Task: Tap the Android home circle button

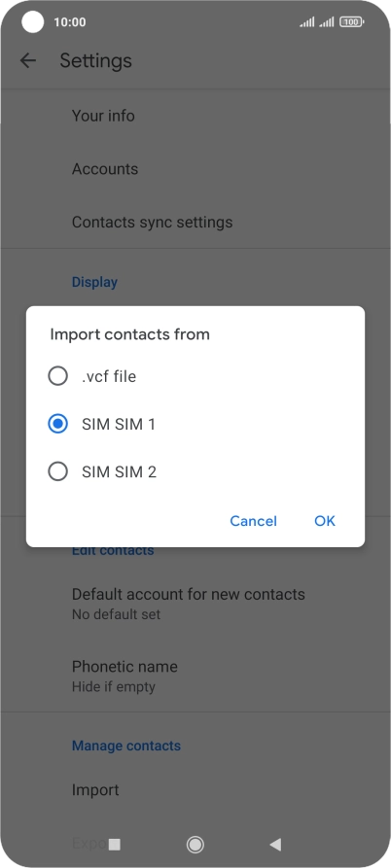Action: [195, 844]
